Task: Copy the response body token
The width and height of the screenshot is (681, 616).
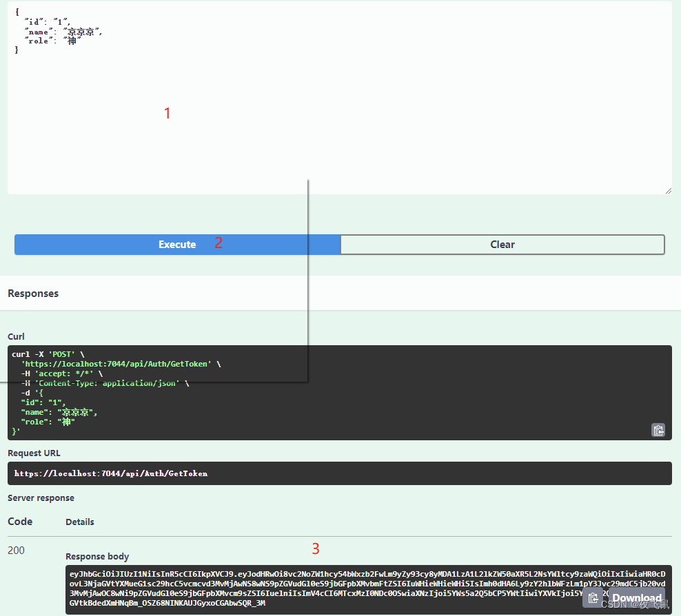Action: [592, 597]
